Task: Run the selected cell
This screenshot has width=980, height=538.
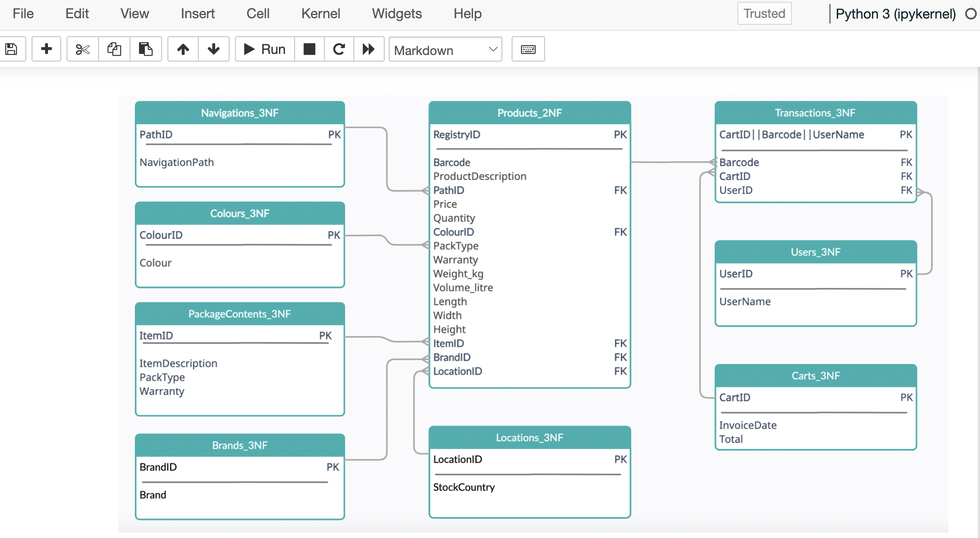Action: click(x=265, y=49)
